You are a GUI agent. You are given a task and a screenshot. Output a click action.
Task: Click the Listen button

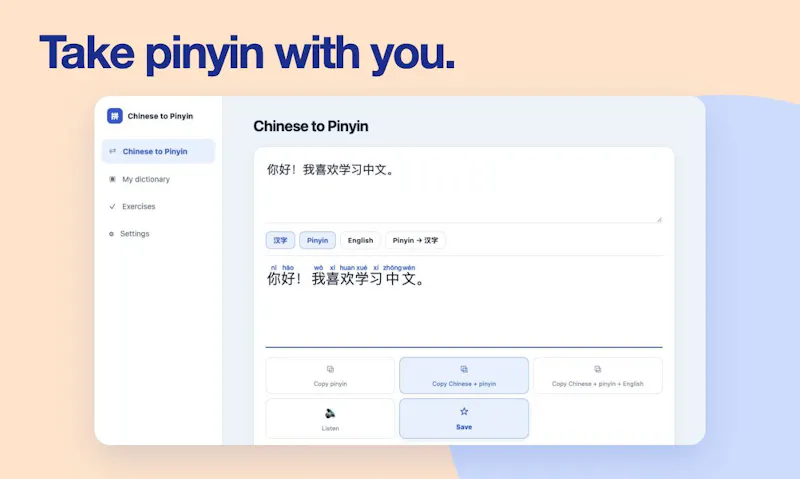pyautogui.click(x=330, y=419)
